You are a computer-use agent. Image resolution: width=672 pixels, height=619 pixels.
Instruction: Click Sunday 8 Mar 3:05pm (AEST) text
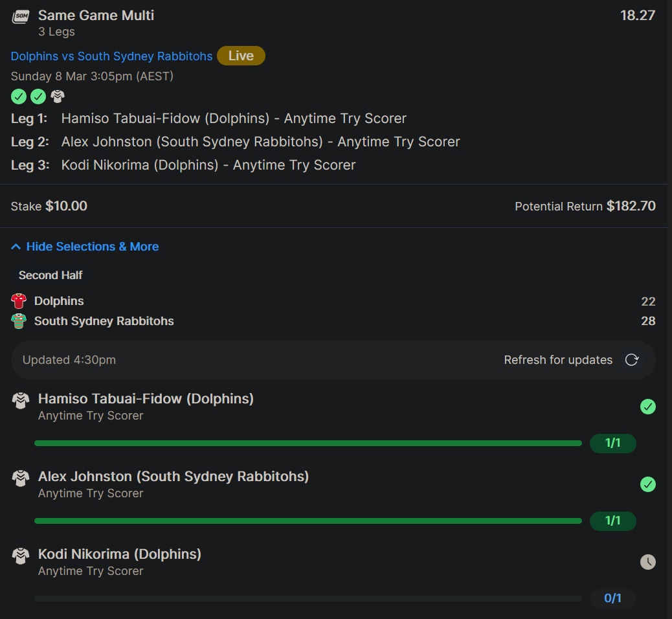pos(92,76)
